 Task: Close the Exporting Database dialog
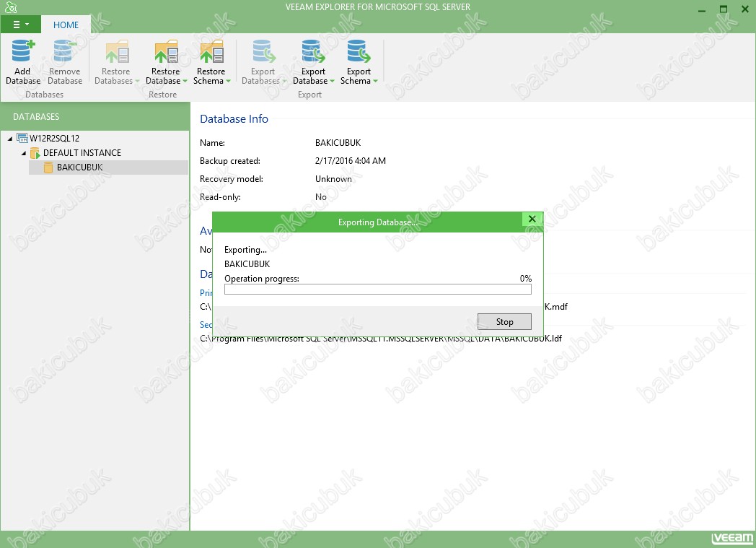click(x=532, y=219)
